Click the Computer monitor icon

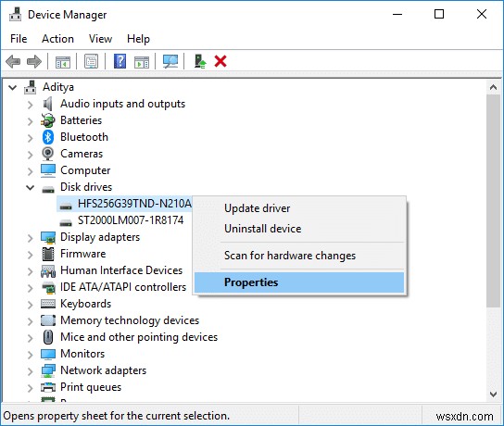pos(48,170)
